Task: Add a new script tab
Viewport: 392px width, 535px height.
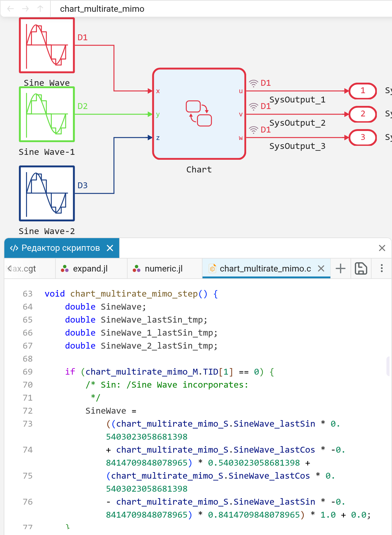Action: [x=341, y=268]
